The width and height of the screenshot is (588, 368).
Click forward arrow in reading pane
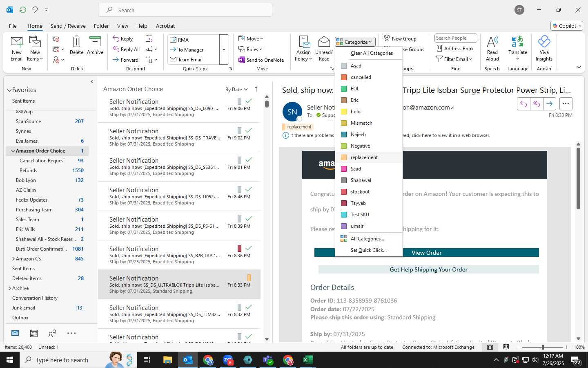coord(550,104)
